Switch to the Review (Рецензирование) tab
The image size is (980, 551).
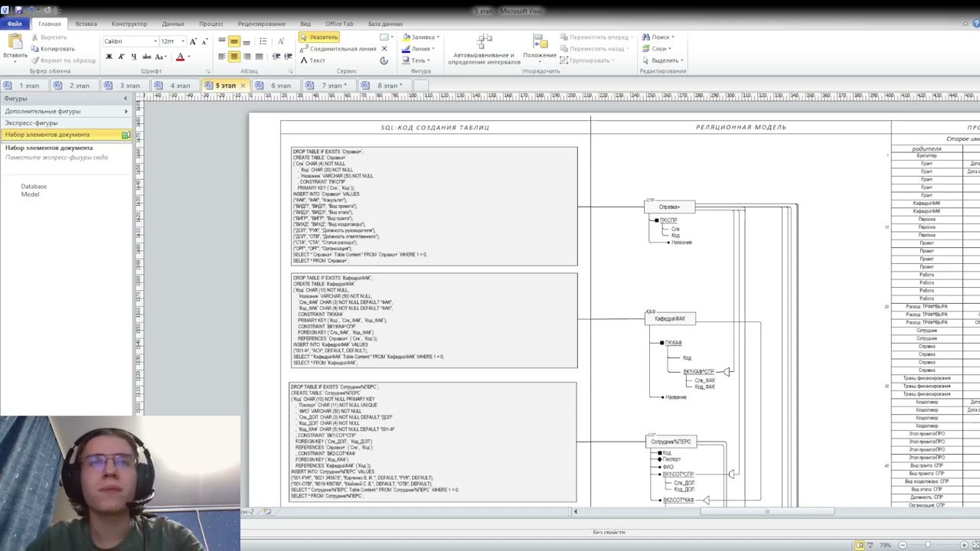262,24
